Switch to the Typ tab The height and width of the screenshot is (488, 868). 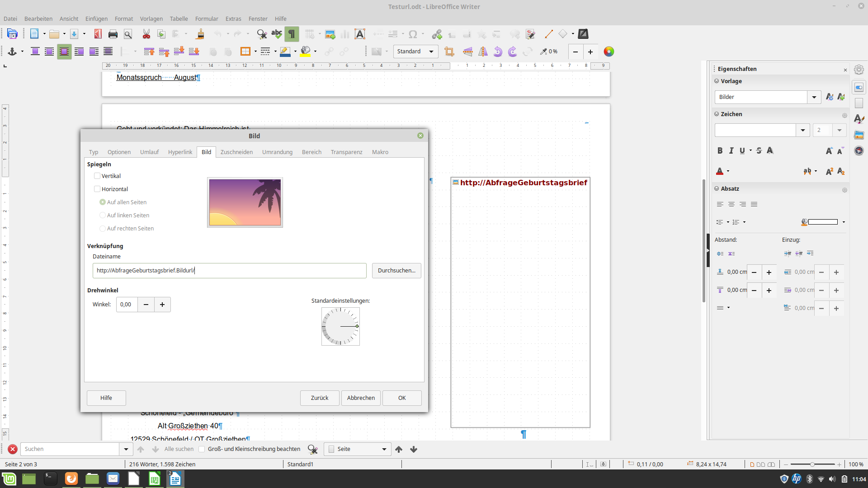[x=94, y=152]
